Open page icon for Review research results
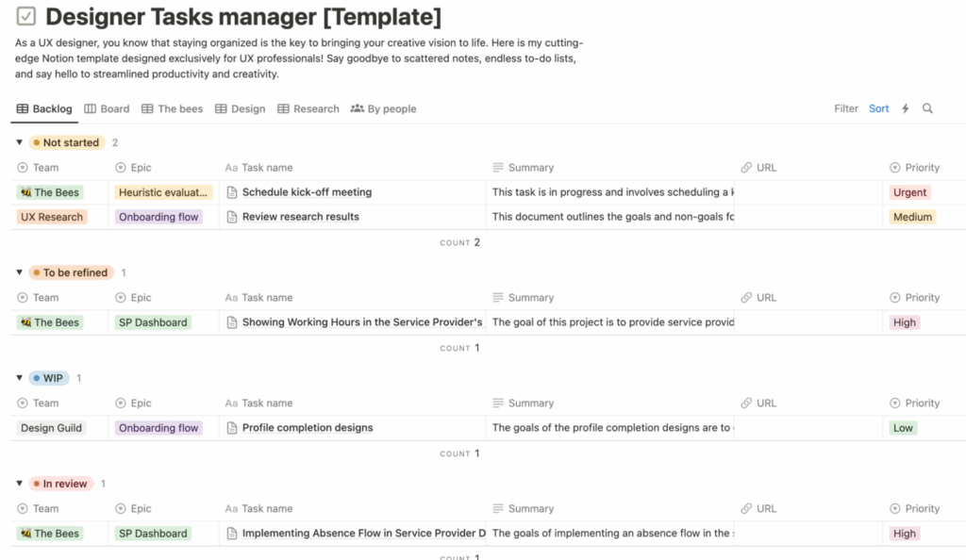The width and height of the screenshot is (966, 560). pyautogui.click(x=232, y=217)
